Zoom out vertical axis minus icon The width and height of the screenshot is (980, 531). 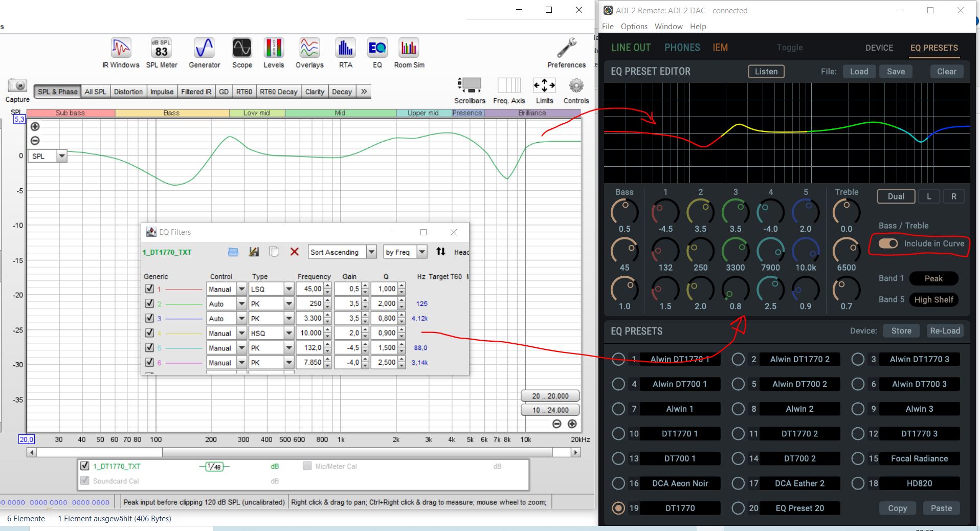click(35, 141)
